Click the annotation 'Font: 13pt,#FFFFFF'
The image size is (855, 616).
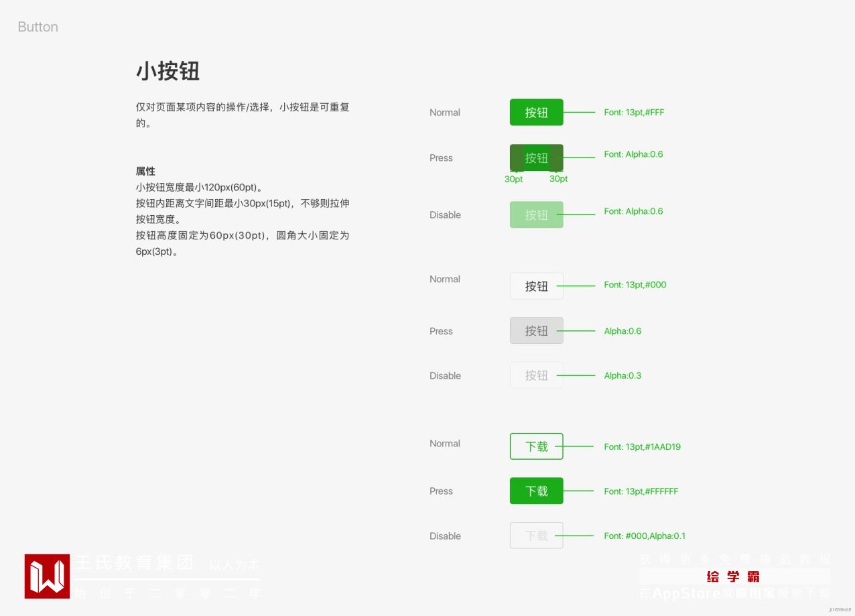point(641,491)
